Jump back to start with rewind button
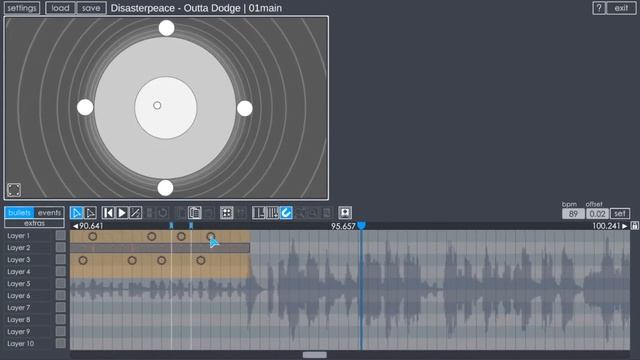Viewport: 640px width, 360px height. click(108, 213)
